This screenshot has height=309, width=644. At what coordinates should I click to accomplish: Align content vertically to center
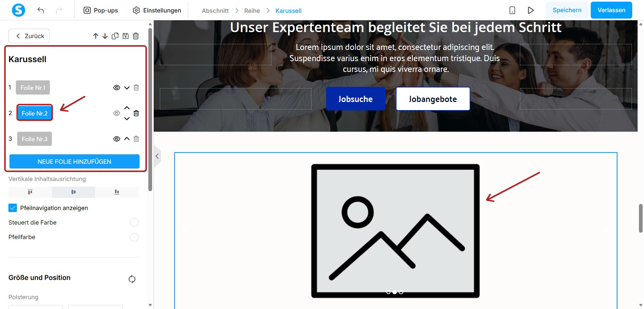tap(74, 192)
